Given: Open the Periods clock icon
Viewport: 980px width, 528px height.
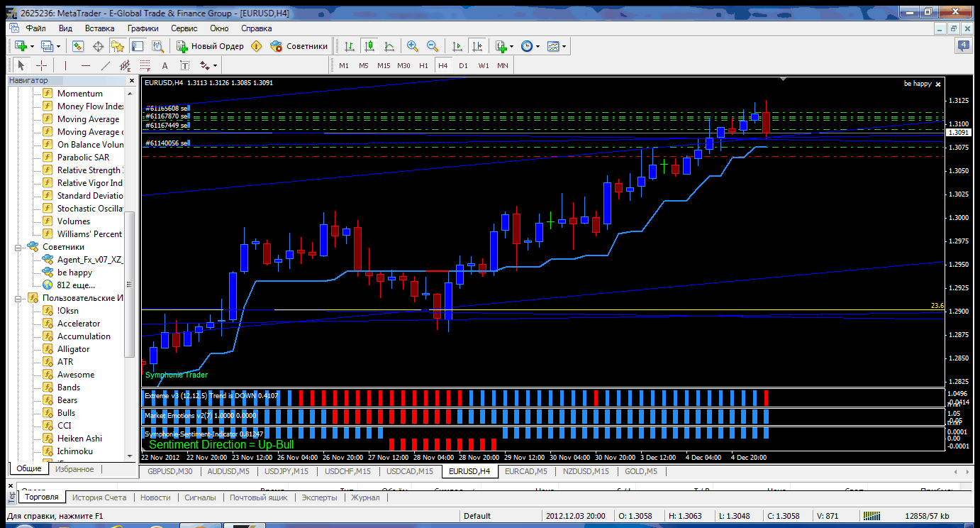Looking at the screenshot, I should 527,46.
